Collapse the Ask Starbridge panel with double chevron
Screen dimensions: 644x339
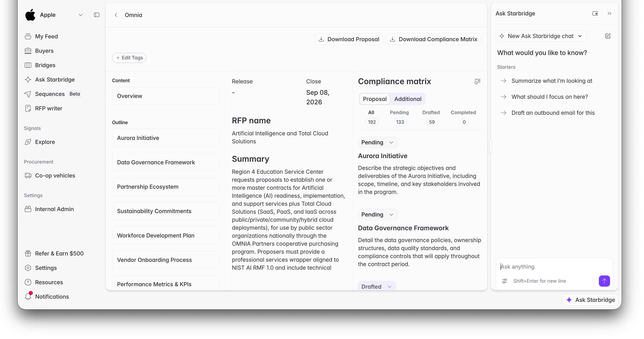click(x=609, y=14)
